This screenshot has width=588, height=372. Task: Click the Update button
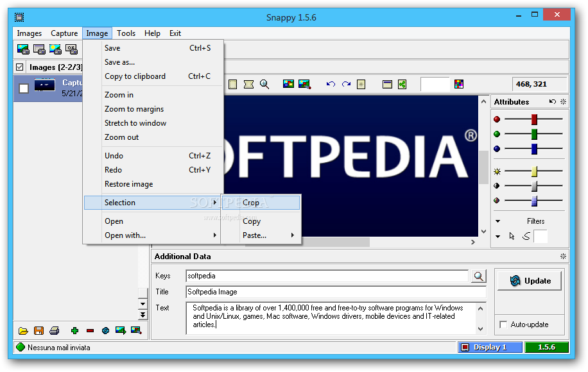tap(529, 280)
